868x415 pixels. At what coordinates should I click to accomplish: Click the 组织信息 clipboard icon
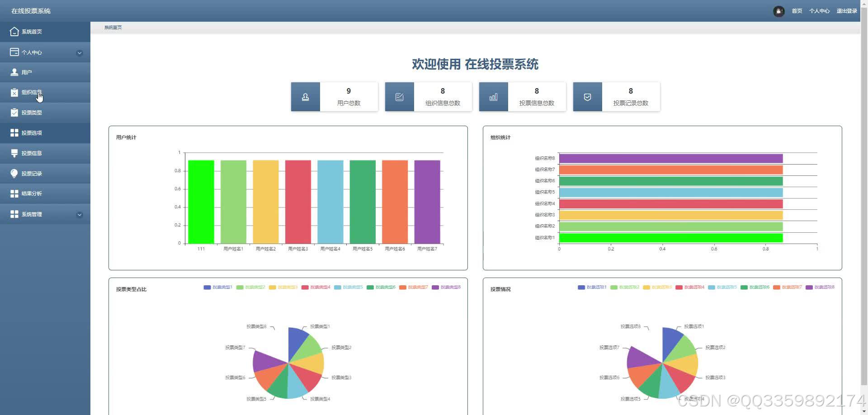[x=14, y=92]
